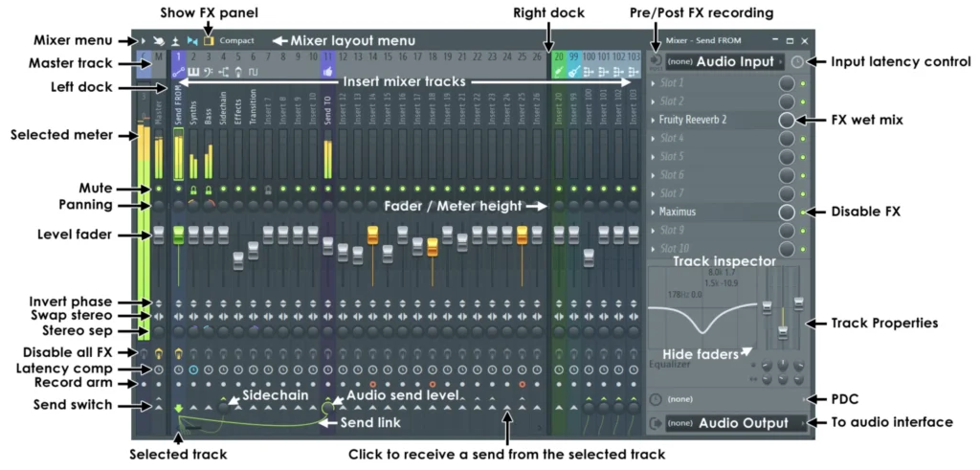Click the latency clock on the Master track
Viewport: 980px width, 470px height.
(x=159, y=369)
